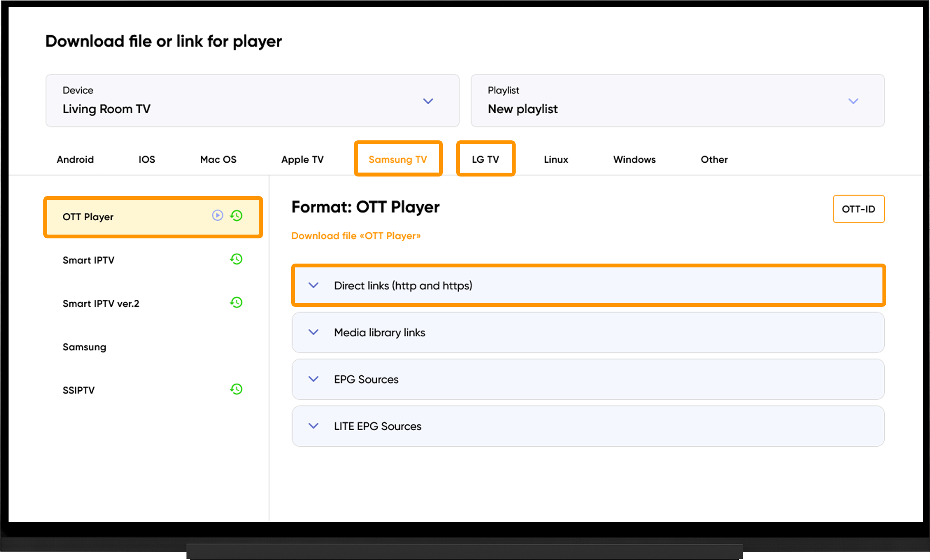
Task: Select the Android platform tab
Action: coord(75,159)
